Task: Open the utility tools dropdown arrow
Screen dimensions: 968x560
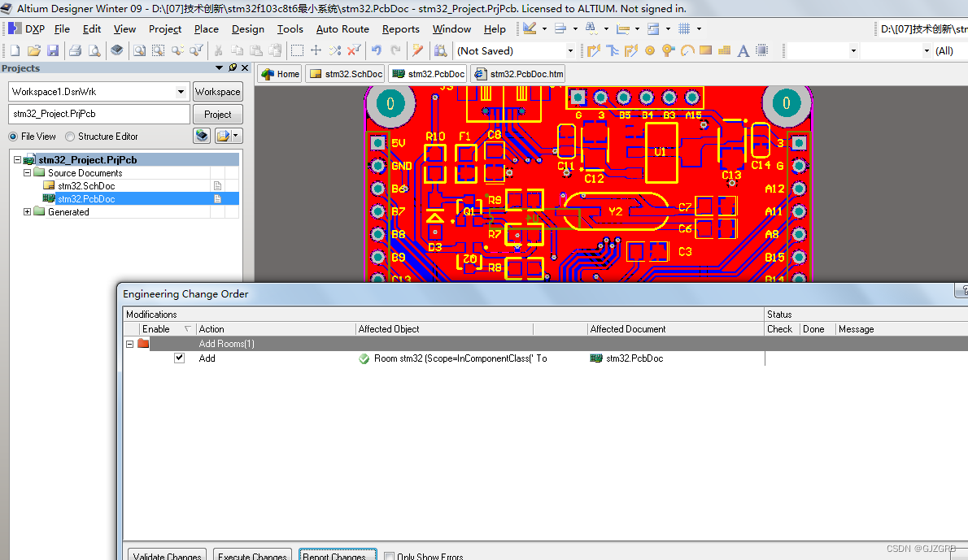Action: (544, 29)
